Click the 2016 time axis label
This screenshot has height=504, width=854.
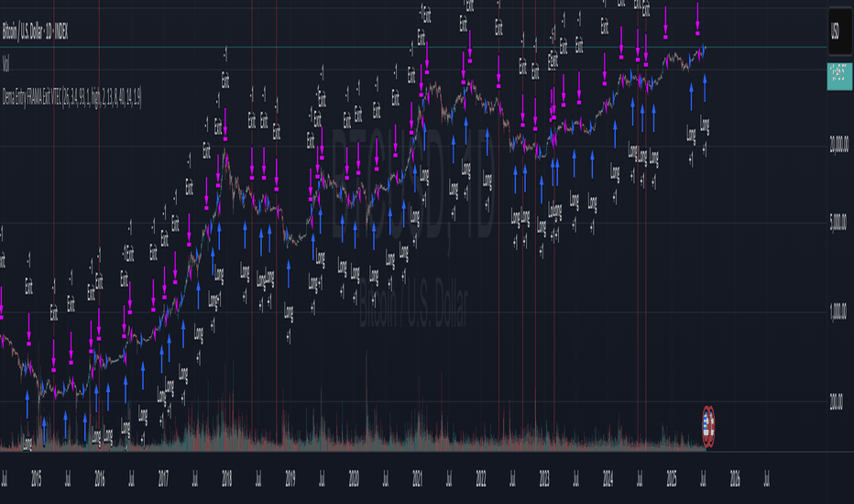click(100, 479)
